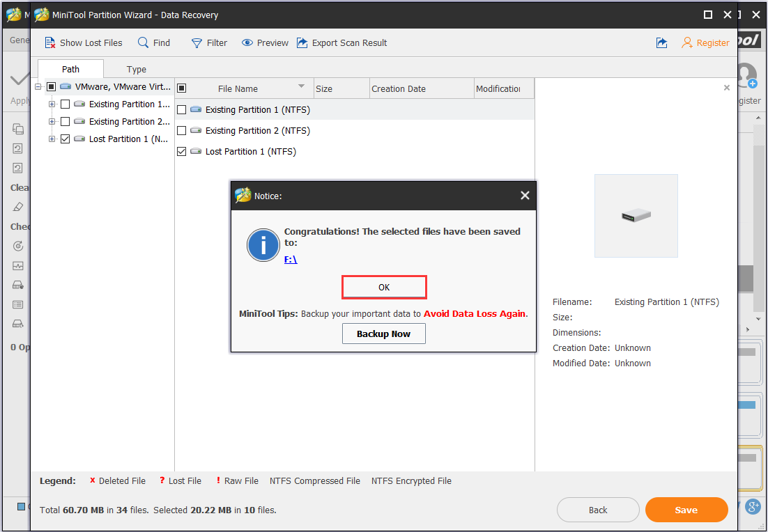Open the Find search tool
The width and height of the screenshot is (768, 532).
(x=154, y=43)
